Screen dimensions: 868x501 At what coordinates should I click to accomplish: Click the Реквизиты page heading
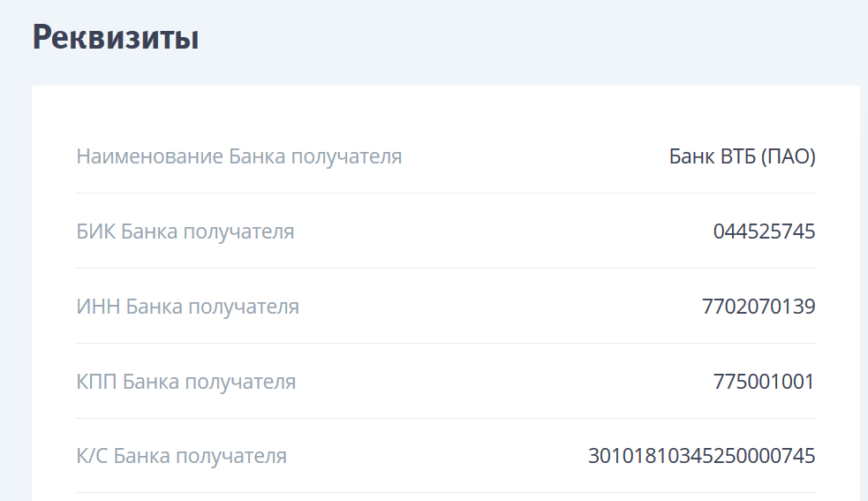[115, 38]
